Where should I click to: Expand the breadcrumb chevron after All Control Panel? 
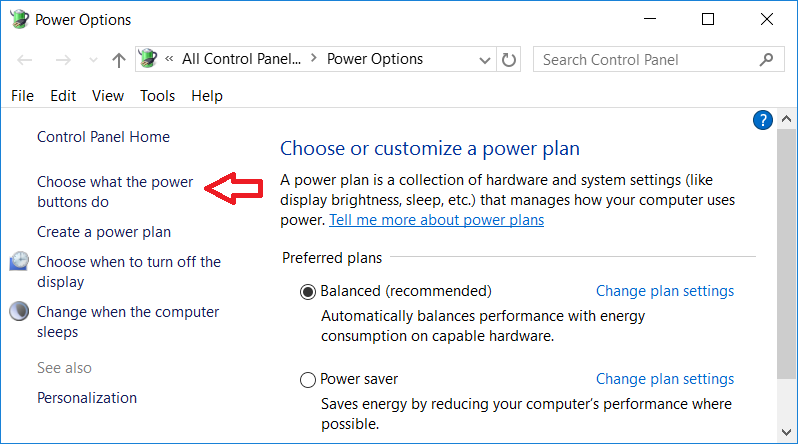[x=314, y=59]
